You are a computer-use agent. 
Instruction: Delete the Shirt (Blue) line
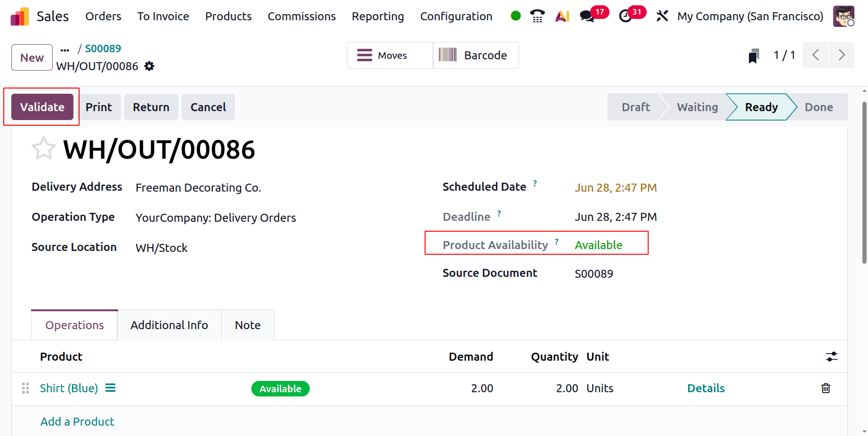click(826, 388)
